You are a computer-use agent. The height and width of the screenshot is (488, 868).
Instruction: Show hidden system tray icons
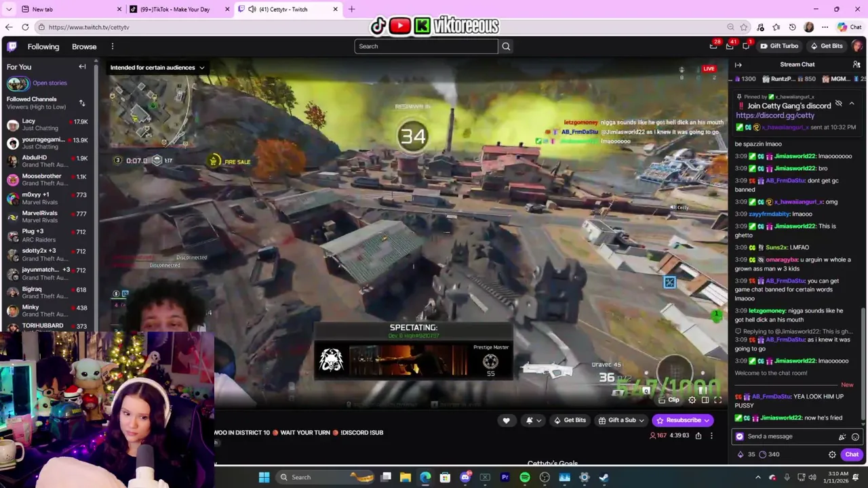point(758,477)
